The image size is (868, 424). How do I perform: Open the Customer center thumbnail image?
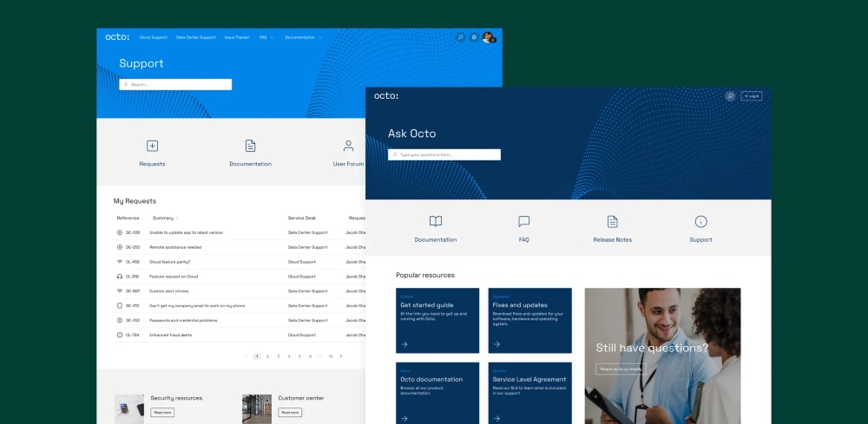(257, 409)
